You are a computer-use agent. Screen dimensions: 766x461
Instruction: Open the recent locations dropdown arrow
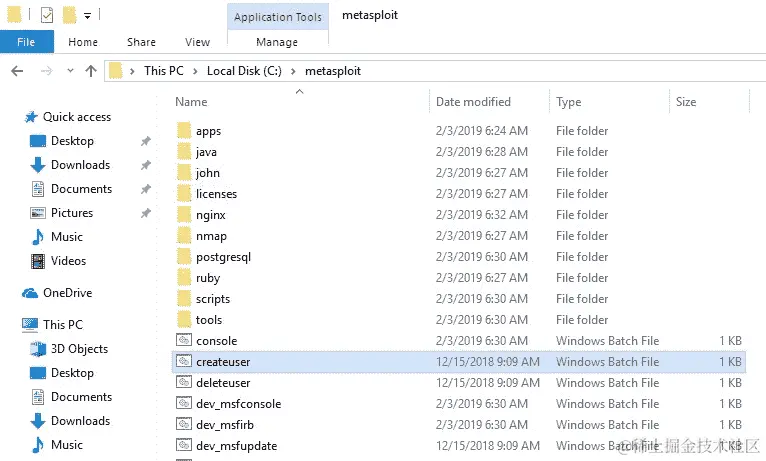click(70, 71)
